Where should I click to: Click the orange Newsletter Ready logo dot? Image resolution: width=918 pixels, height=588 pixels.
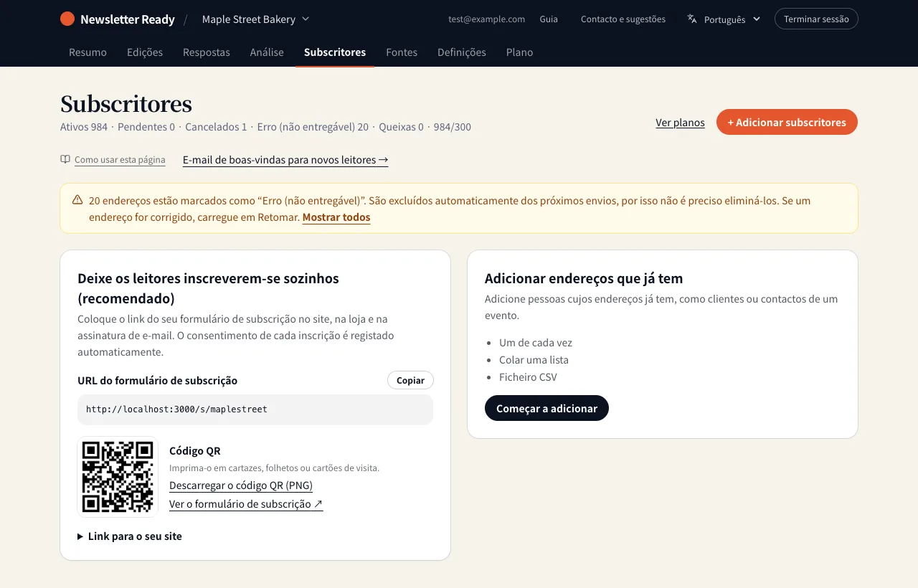pyautogui.click(x=67, y=19)
